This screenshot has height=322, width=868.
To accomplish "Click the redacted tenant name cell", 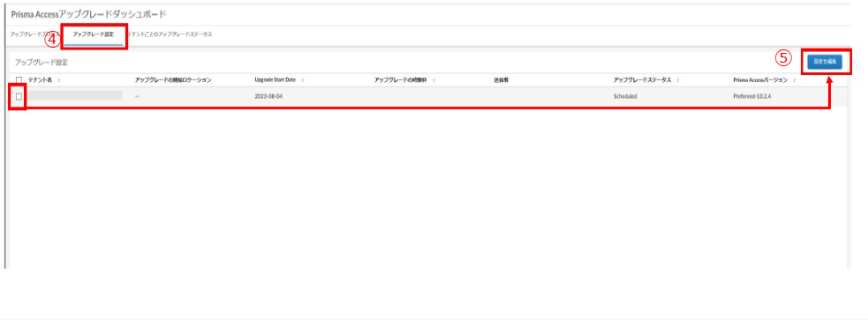I will click(75, 95).
